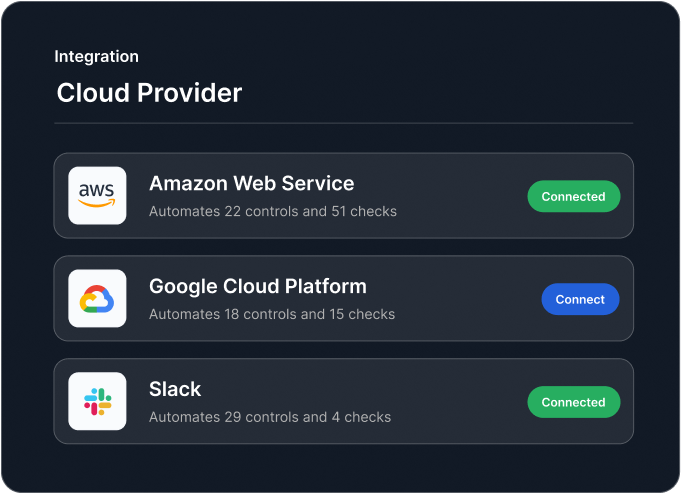Open the Google Cloud Platform title
The height and width of the screenshot is (494, 681).
257,287
